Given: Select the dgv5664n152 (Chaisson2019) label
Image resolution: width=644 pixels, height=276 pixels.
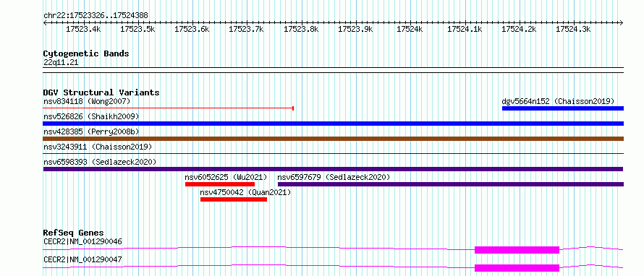Looking at the screenshot, I should coord(558,101).
